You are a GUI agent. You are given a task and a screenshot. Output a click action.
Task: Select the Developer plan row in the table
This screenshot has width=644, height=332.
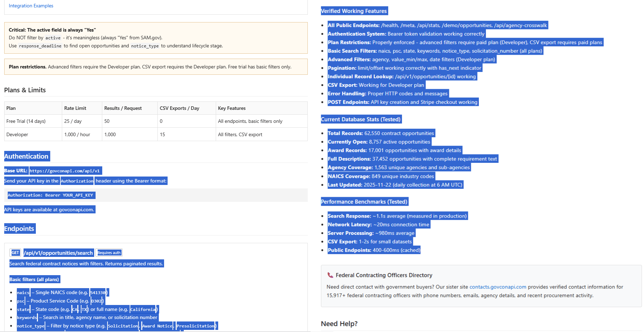point(156,134)
